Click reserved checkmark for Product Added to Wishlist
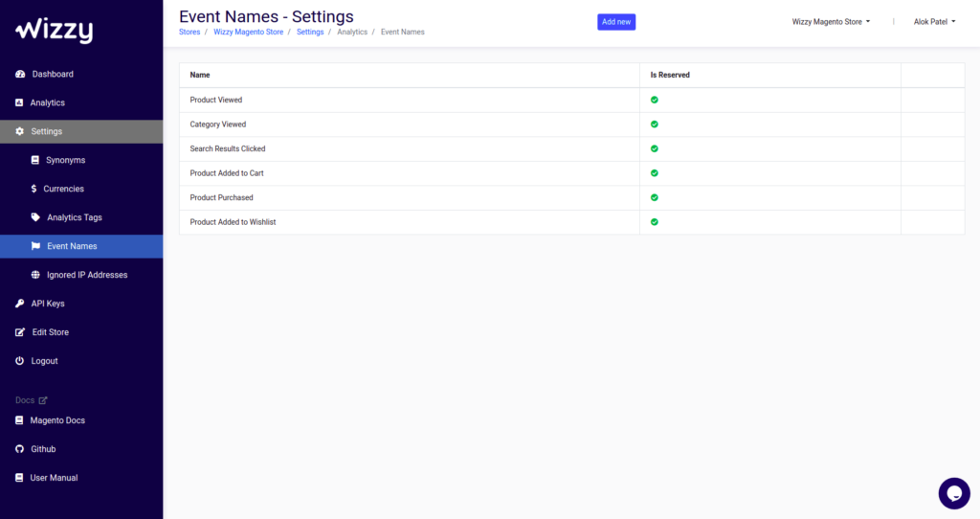Image resolution: width=980 pixels, height=519 pixels. point(655,221)
